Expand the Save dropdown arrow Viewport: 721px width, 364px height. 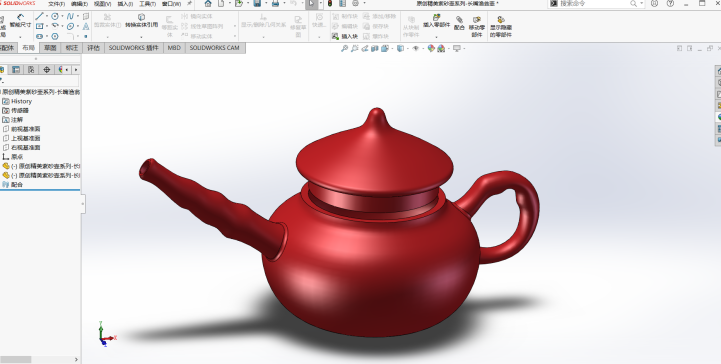[265, 4]
